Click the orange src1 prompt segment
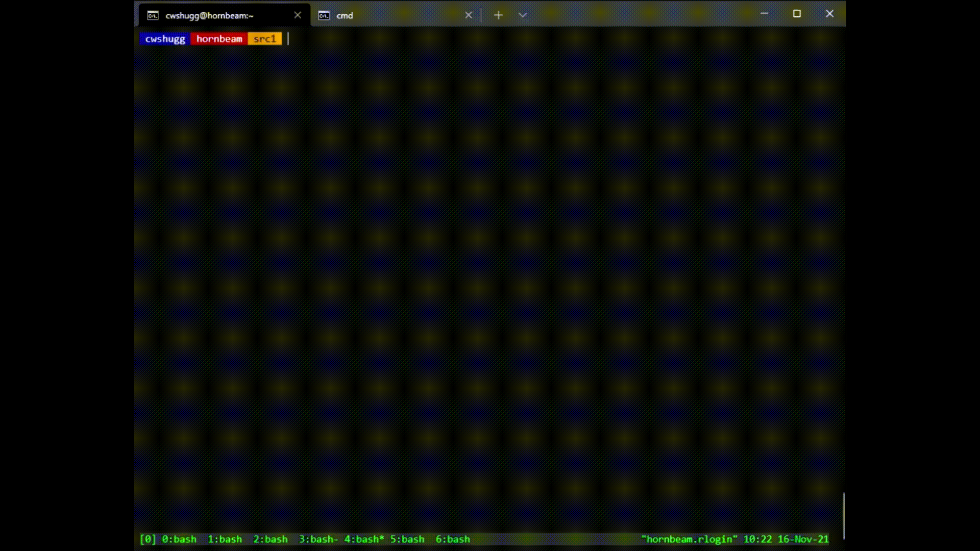 (x=264, y=39)
